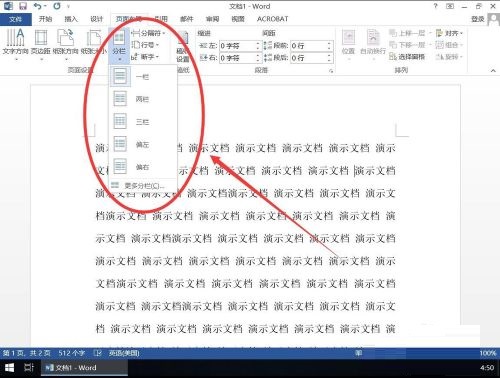The image size is (500, 378).
Task: Open the Customize Quick Access Toolbar arrow
Action: point(68,6)
